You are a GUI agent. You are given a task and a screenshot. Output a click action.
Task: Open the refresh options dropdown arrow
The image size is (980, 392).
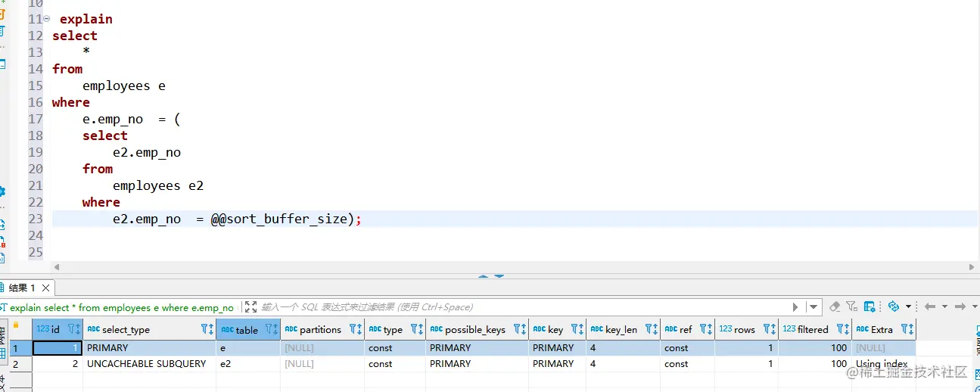point(908,307)
